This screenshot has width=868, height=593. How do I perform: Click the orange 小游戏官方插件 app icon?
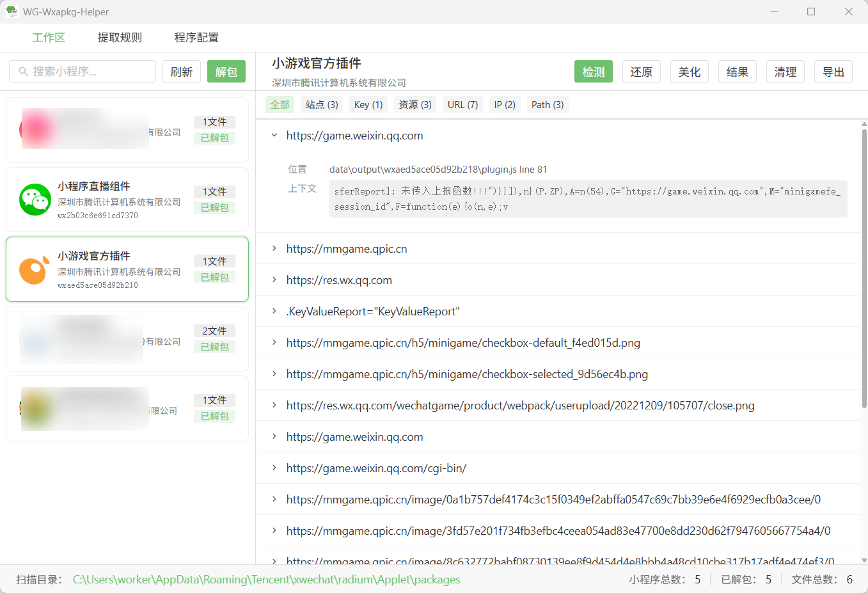coord(34,269)
